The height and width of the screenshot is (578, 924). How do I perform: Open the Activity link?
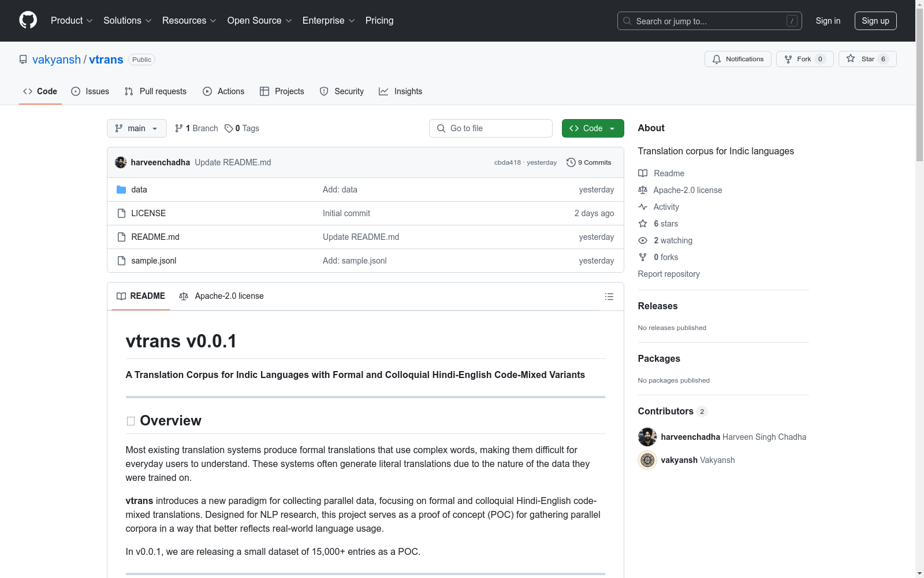coord(659,207)
